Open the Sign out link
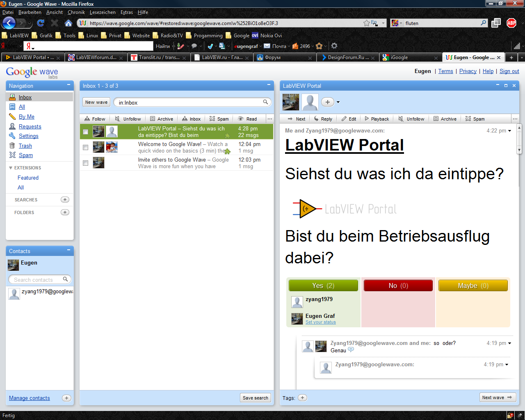 (x=509, y=71)
